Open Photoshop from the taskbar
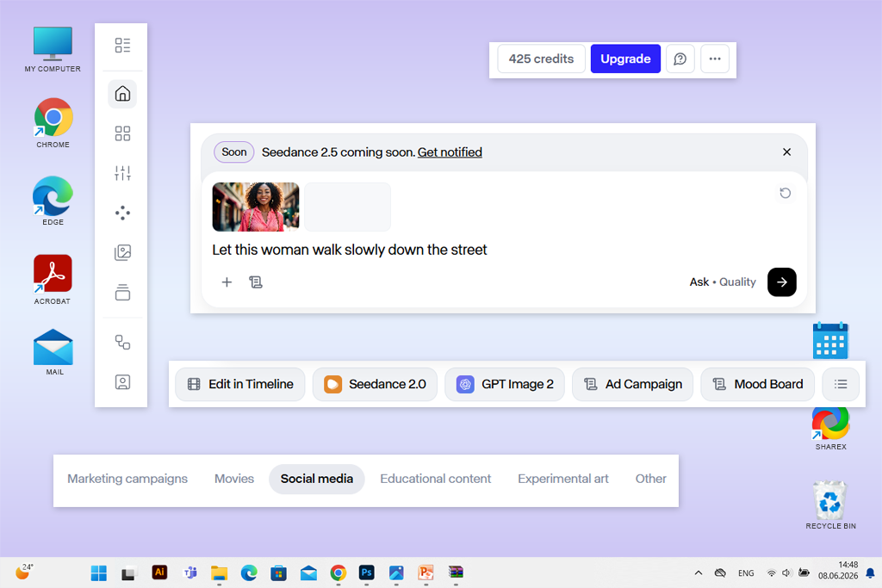 [x=367, y=573]
